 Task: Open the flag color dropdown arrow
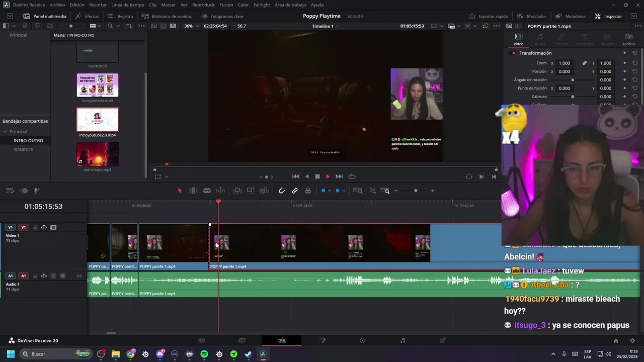pos(330,191)
